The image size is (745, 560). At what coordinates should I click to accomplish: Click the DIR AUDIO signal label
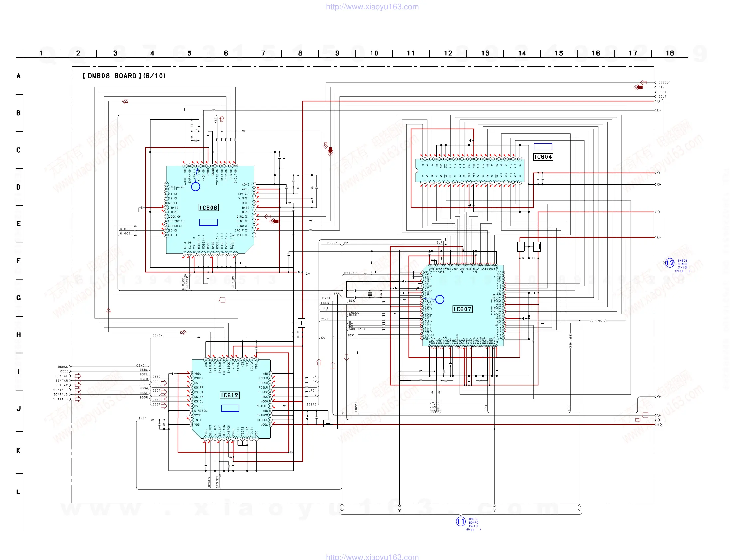pos(598,321)
